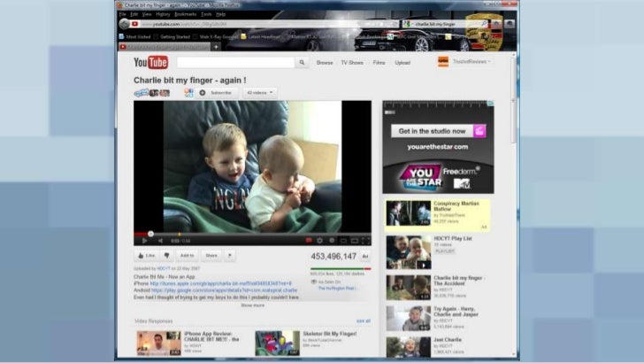Open the Firefox File menu

tap(122, 14)
